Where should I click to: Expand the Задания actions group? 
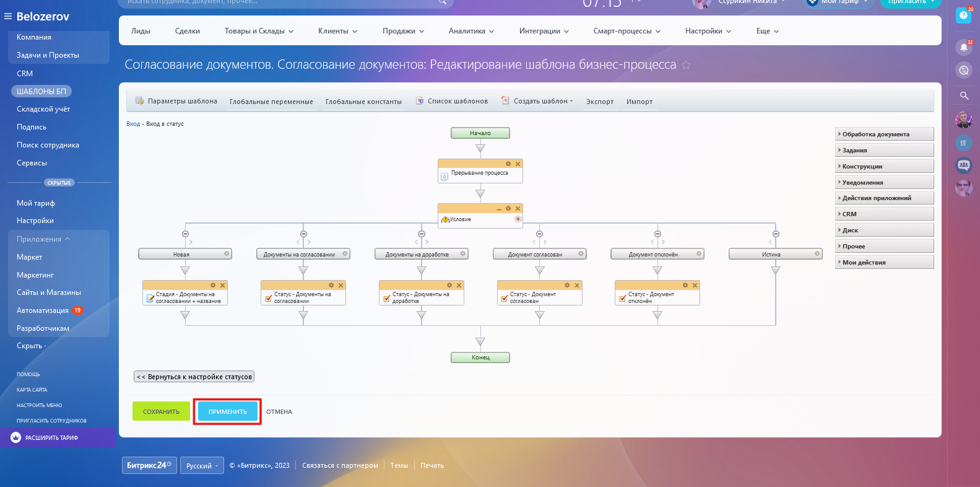pyautogui.click(x=884, y=150)
